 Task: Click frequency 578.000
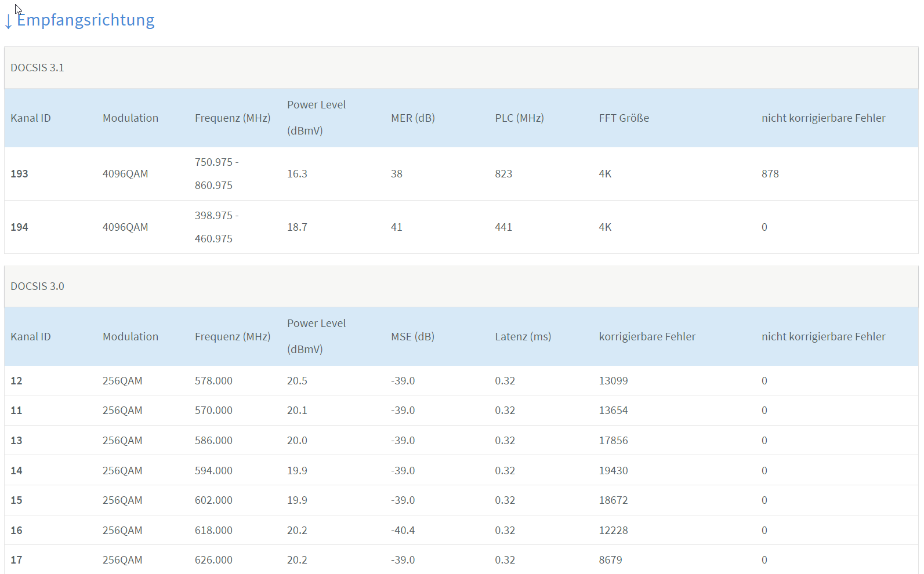point(213,381)
